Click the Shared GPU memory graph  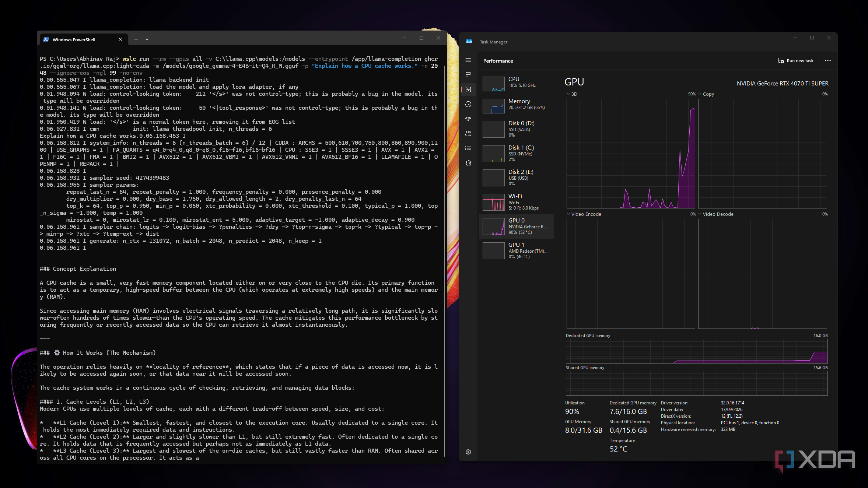point(697,383)
